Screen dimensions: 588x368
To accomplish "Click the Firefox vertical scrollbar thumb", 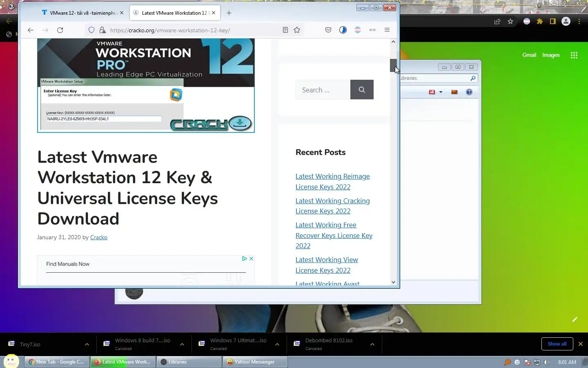I will pyautogui.click(x=393, y=65).
